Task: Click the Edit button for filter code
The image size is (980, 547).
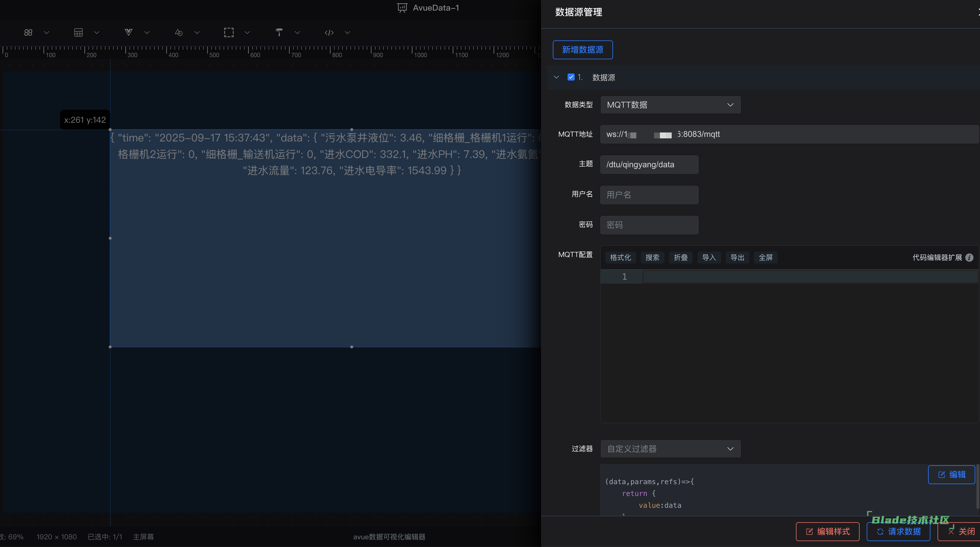Action: point(951,474)
